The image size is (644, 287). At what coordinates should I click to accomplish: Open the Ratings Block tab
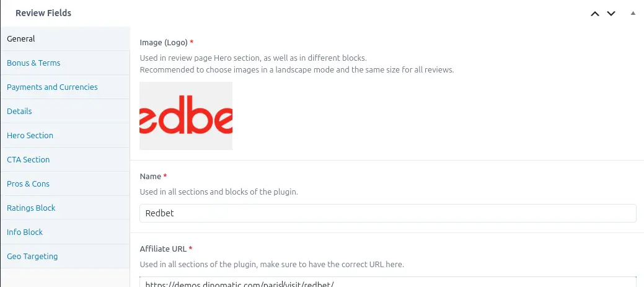point(31,208)
